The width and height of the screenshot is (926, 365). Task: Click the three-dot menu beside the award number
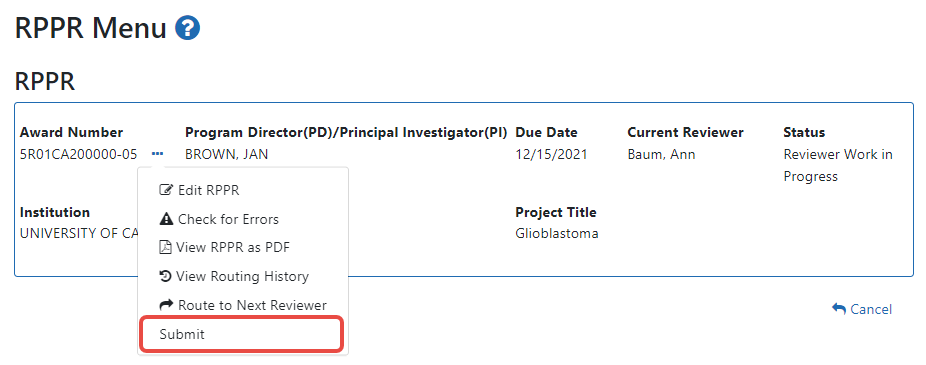157,154
